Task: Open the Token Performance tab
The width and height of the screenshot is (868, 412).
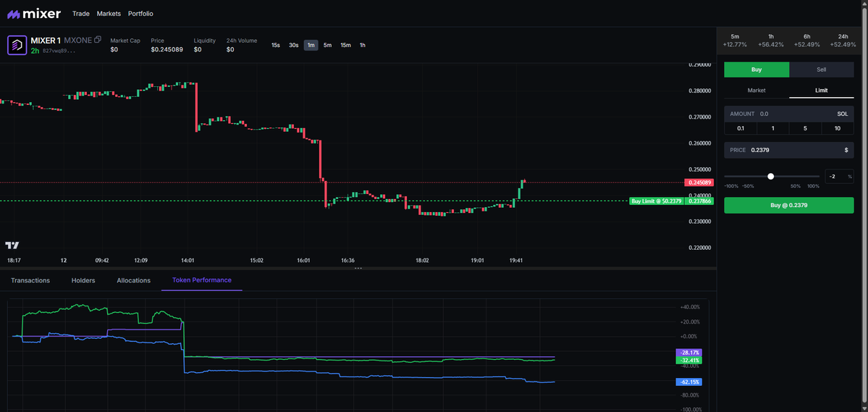Action: coord(202,280)
